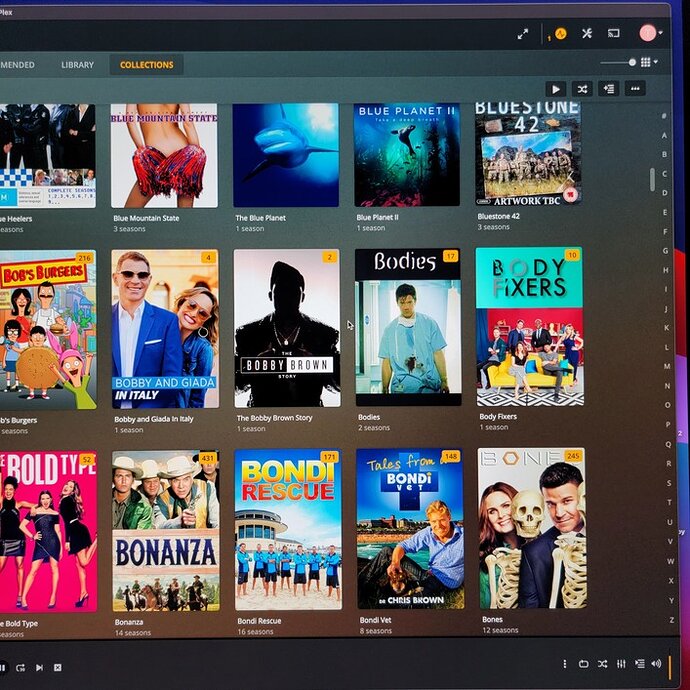Switch to the Collections tab
Viewport: 690px width, 690px height.
click(x=147, y=65)
